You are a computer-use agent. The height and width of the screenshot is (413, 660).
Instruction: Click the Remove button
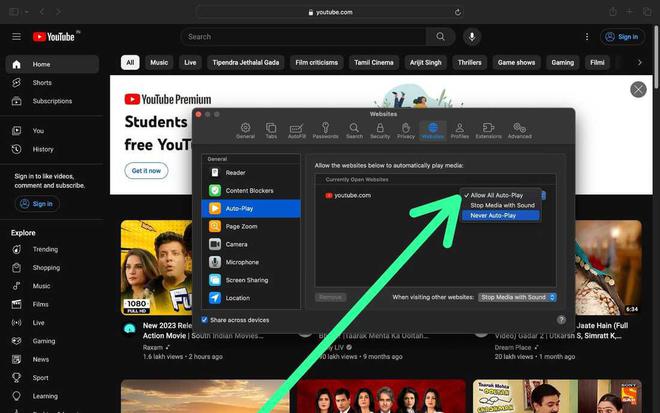coord(330,297)
